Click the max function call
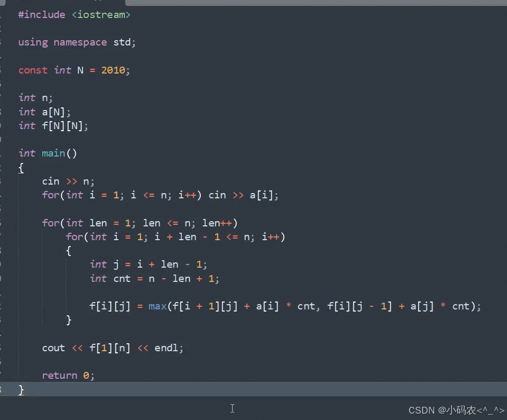This screenshot has width=507, height=420. pyautogui.click(x=158, y=306)
